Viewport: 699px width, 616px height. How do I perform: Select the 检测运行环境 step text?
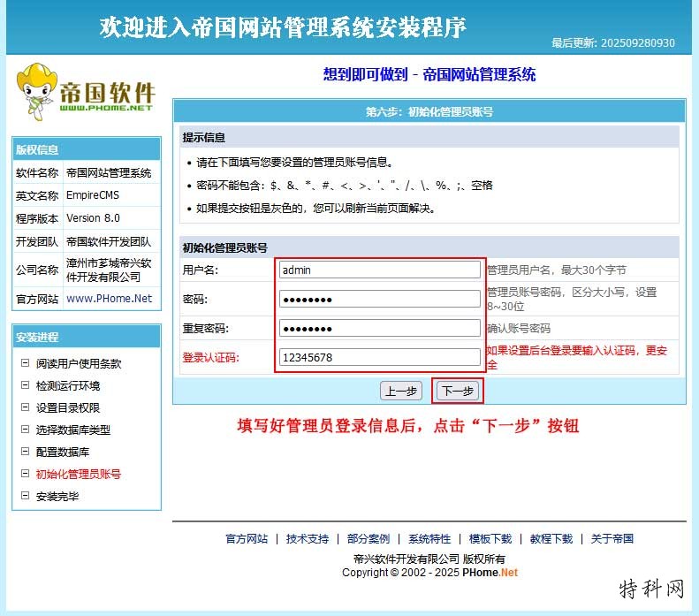click(x=68, y=385)
